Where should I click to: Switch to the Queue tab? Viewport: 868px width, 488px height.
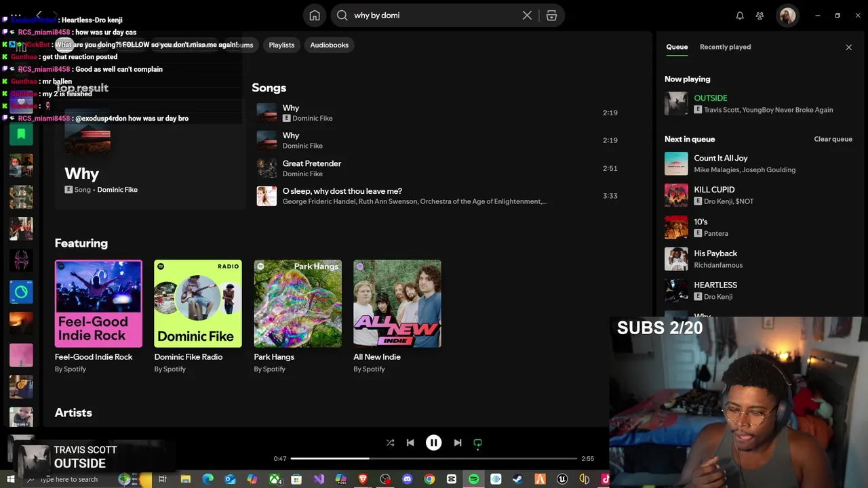coord(677,47)
